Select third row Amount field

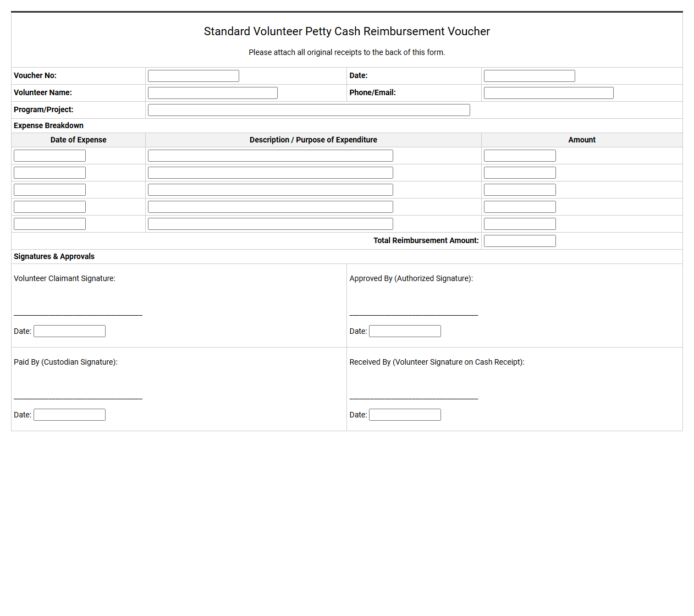point(520,190)
